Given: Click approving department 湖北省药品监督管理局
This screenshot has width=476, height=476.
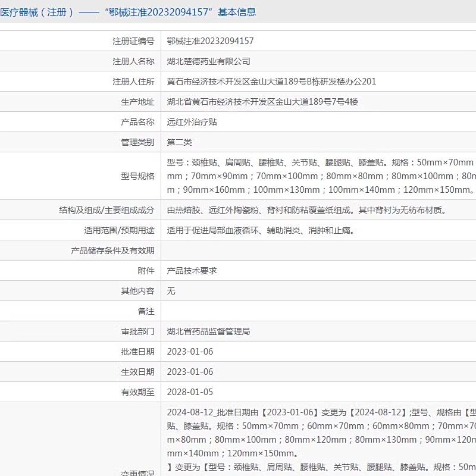Looking at the screenshot, I should 208,331.
